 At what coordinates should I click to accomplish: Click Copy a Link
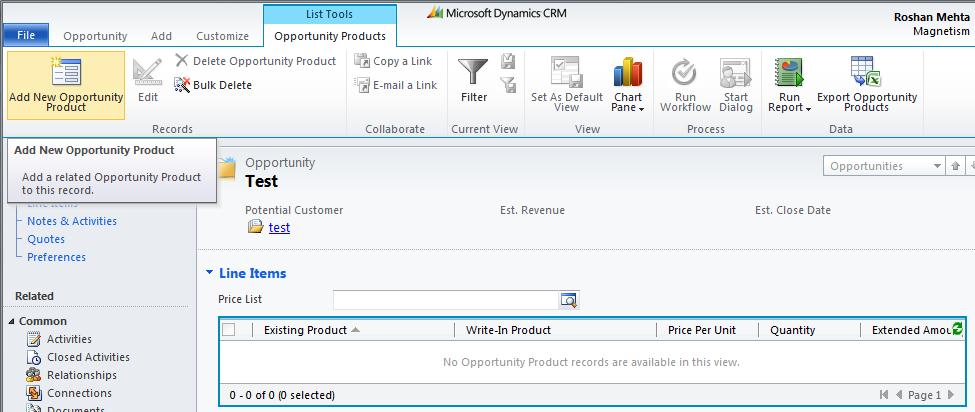coord(393,61)
